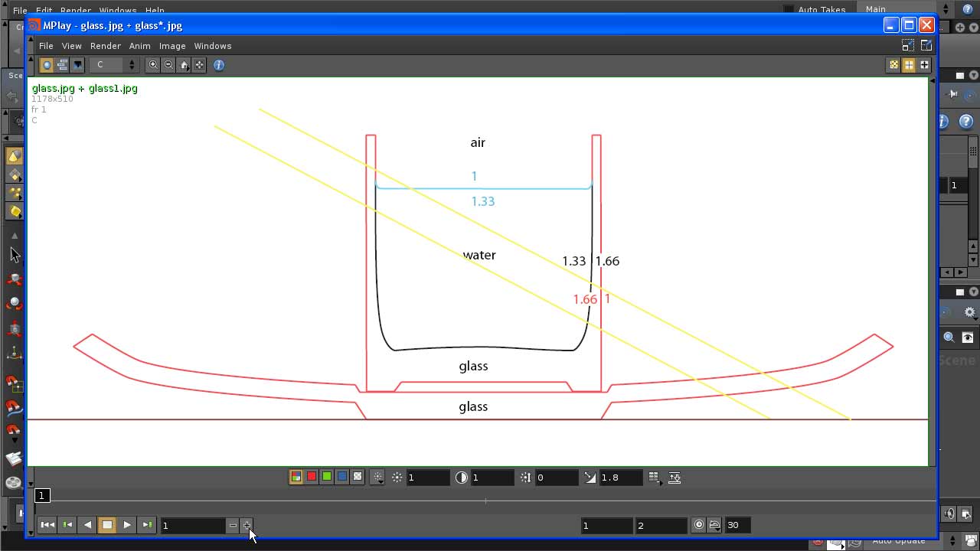980x551 pixels.
Task: Open the Anim menu in MPlay
Action: pyautogui.click(x=139, y=46)
